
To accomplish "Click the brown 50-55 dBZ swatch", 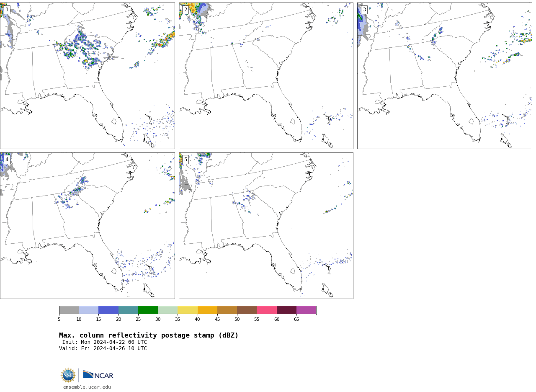I will 247,310.
